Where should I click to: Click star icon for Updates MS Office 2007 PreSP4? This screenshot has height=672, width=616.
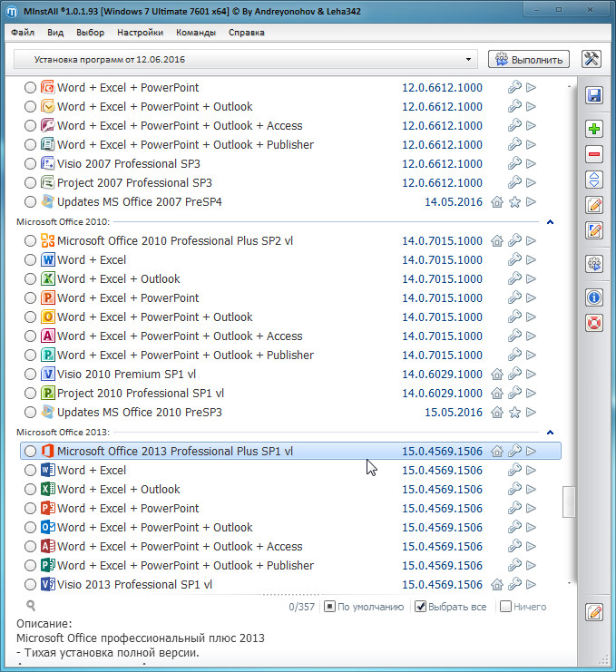point(514,202)
